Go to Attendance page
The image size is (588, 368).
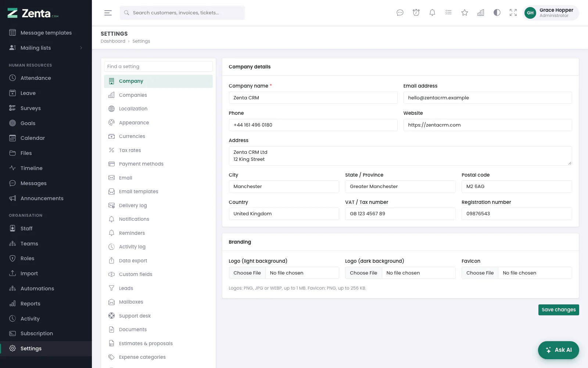pyautogui.click(x=46, y=78)
